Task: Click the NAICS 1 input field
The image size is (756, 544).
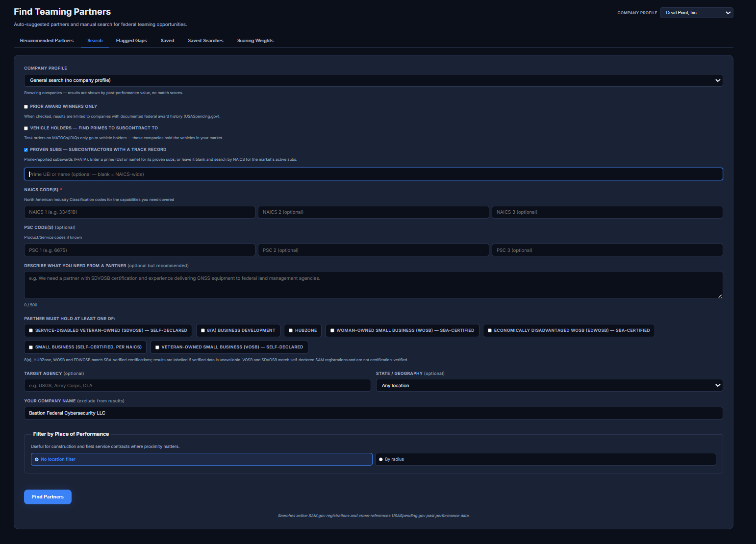Action: (140, 212)
